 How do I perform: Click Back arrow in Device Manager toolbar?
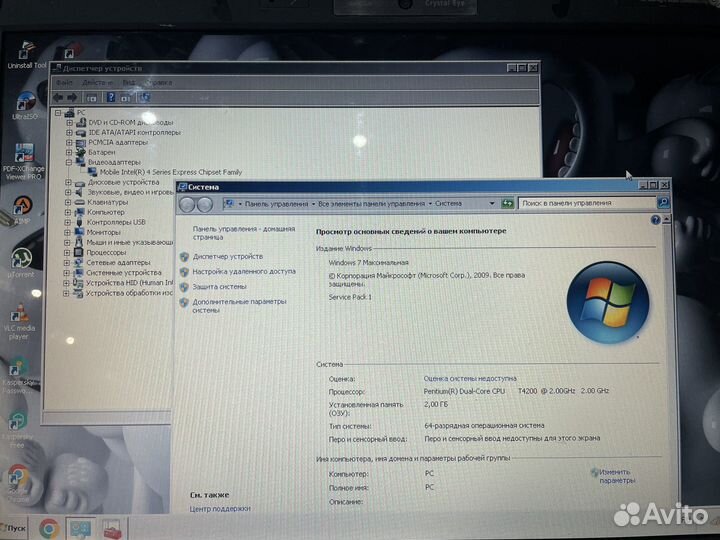pyautogui.click(x=58, y=97)
